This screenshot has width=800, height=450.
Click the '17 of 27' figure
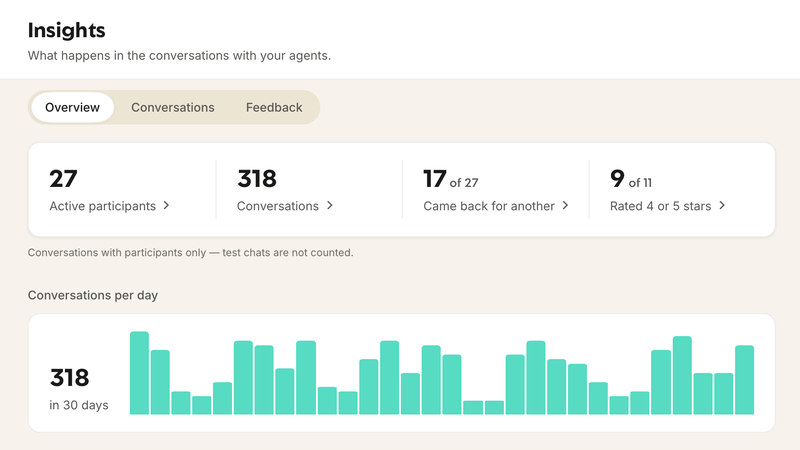tap(451, 179)
